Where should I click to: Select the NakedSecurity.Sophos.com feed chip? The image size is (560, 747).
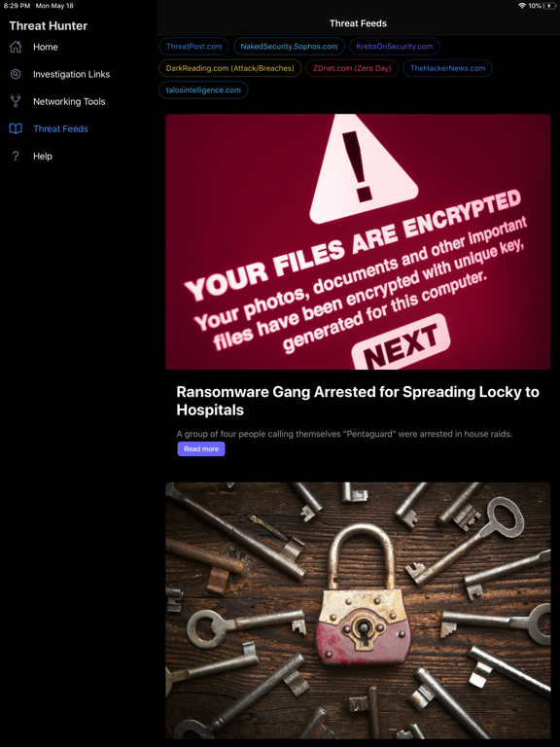pos(289,47)
